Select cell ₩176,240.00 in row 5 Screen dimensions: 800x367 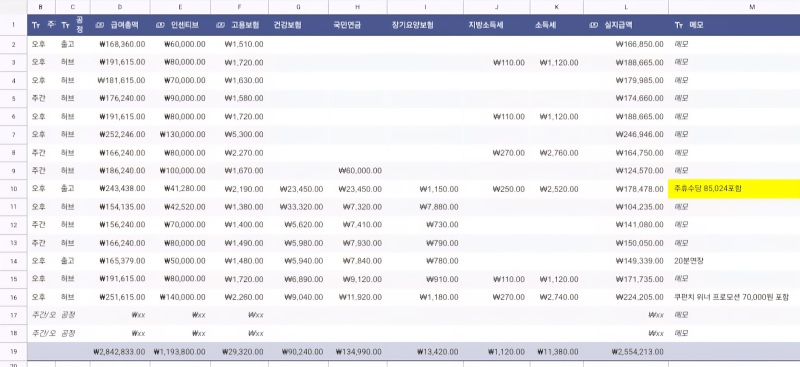120,99
